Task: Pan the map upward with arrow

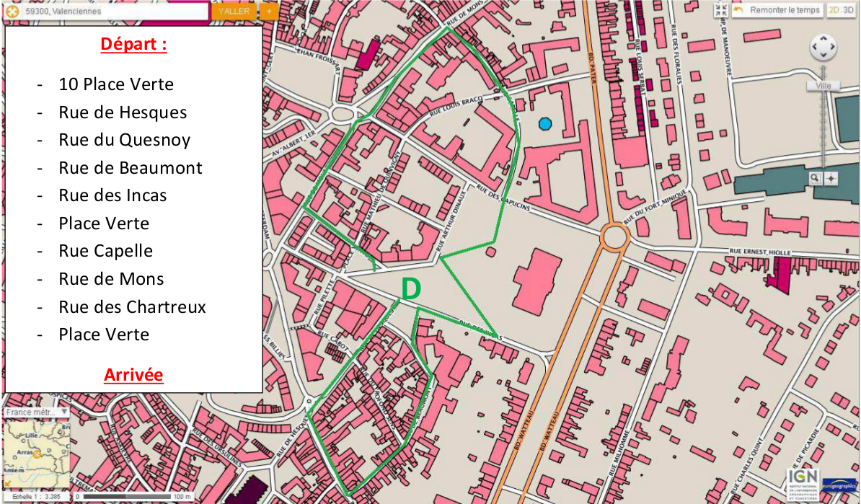Action: point(823,38)
